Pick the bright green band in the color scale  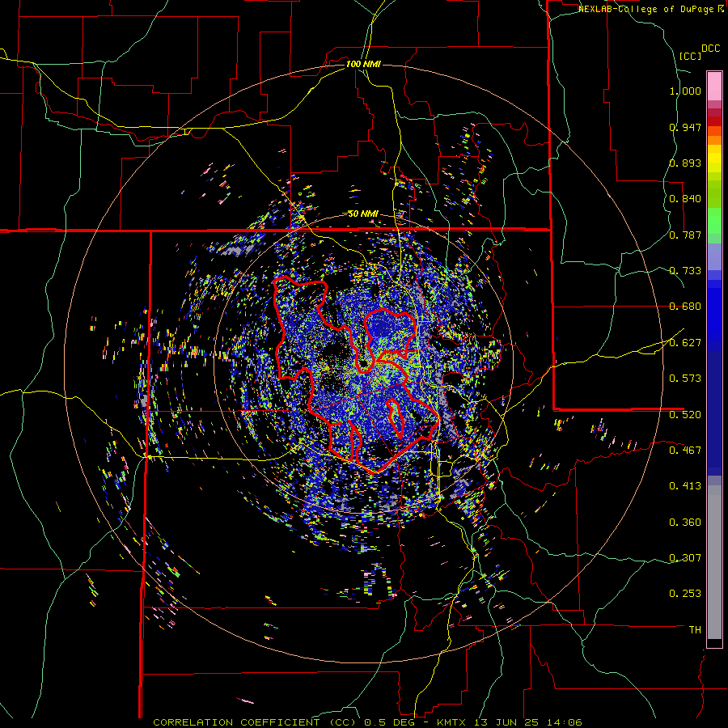tap(714, 221)
